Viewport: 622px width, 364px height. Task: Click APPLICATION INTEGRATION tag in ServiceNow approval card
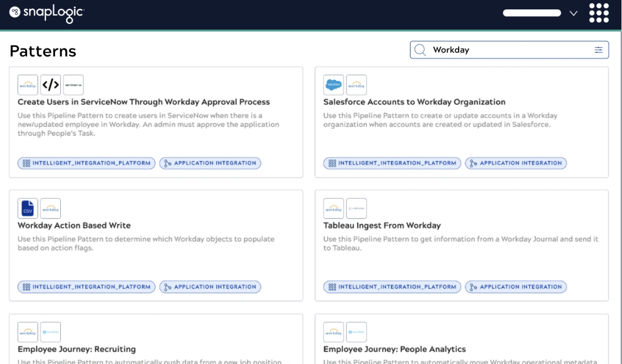point(210,163)
